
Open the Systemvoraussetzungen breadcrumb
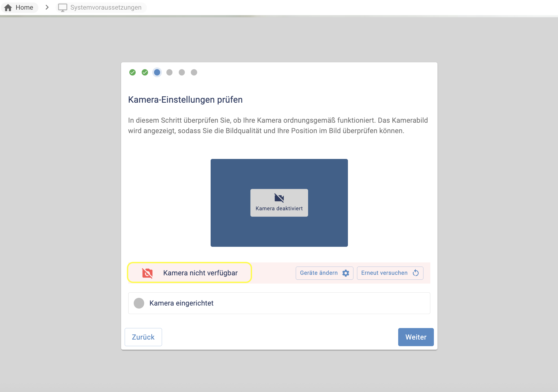pos(106,7)
